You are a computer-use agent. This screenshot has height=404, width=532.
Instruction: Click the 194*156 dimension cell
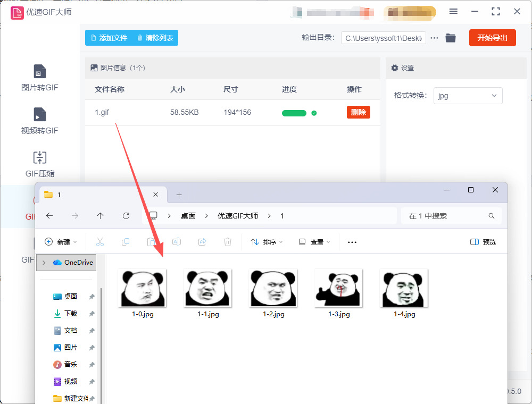tap(237, 112)
